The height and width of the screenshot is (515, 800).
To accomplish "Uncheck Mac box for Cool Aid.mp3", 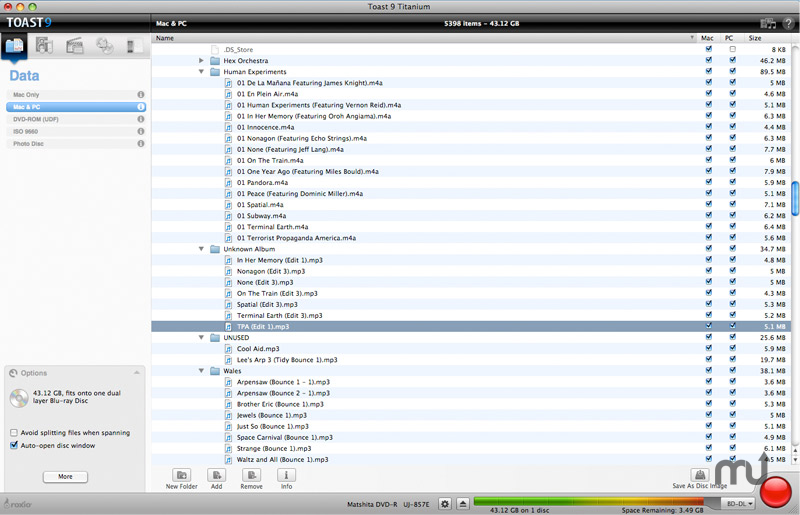I will (709, 349).
